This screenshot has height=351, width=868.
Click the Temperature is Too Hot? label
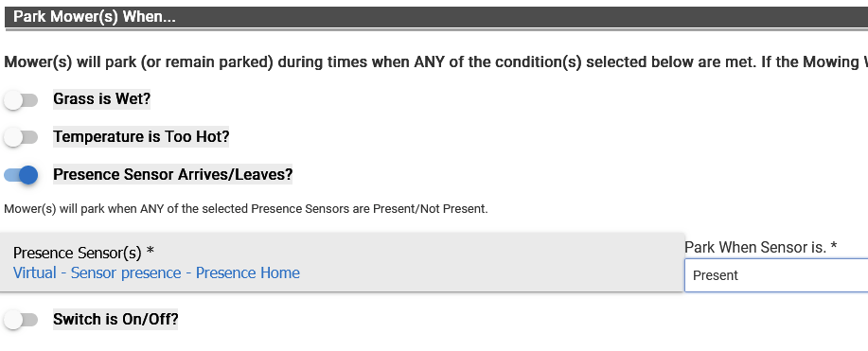[141, 137]
